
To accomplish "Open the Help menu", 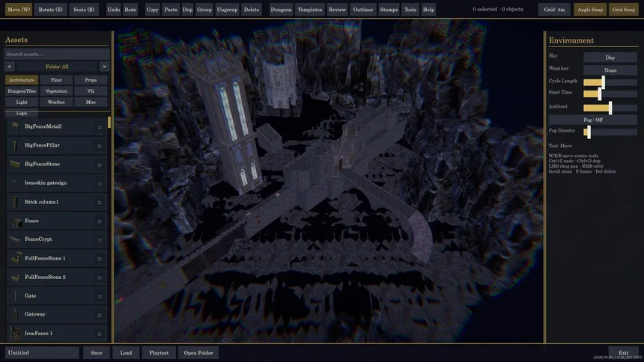I will pos(428,10).
